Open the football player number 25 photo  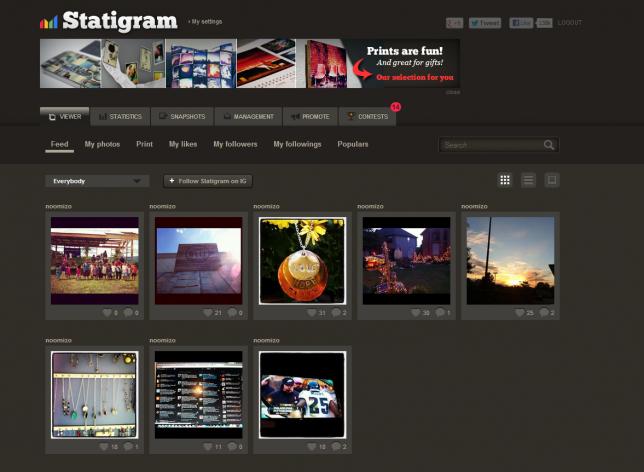tap(302, 395)
